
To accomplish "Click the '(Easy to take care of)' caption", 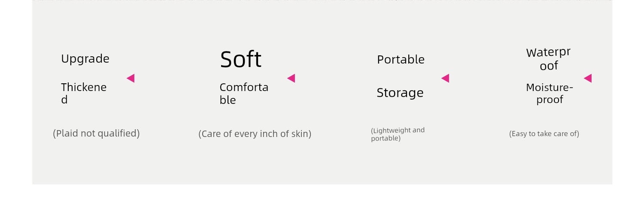I will (x=544, y=134).
